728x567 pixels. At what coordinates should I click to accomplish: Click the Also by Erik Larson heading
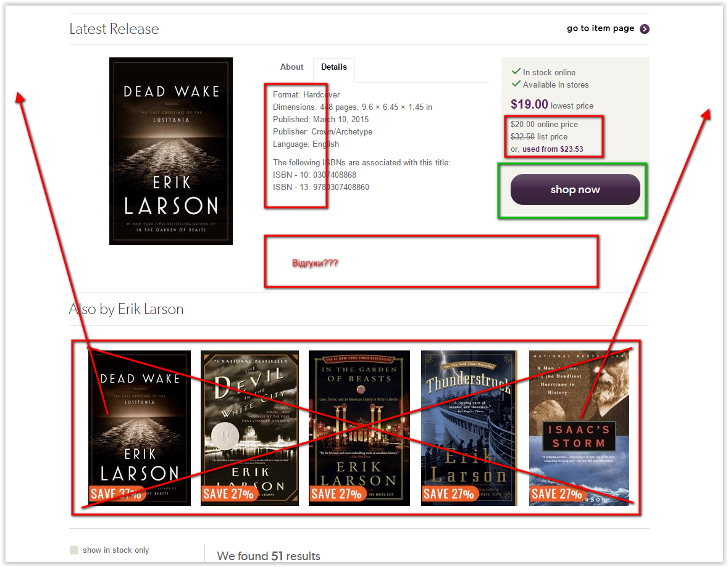pos(127,309)
